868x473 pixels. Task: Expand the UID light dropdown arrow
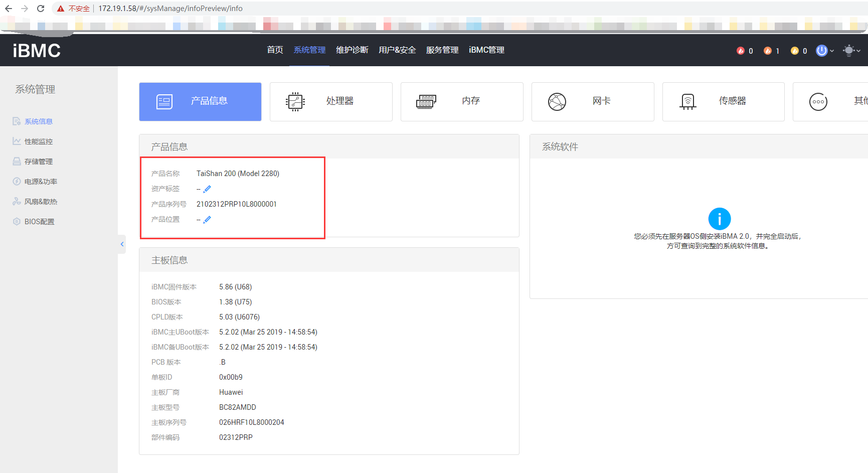tap(858, 51)
